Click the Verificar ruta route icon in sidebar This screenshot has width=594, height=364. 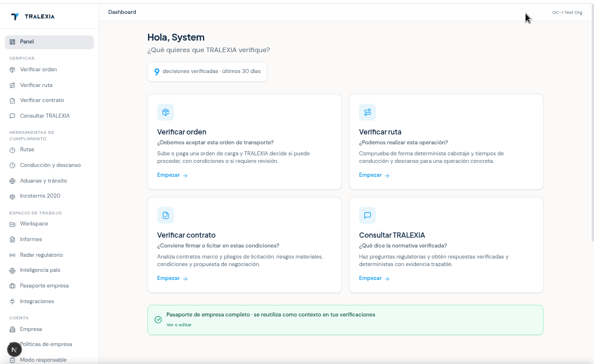tap(13, 85)
